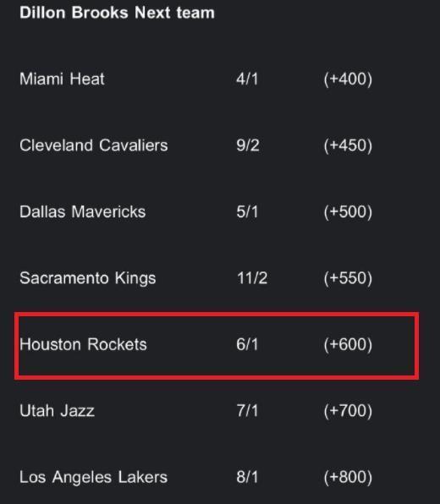Select the Cleveland Cavaliers team name

(94, 145)
